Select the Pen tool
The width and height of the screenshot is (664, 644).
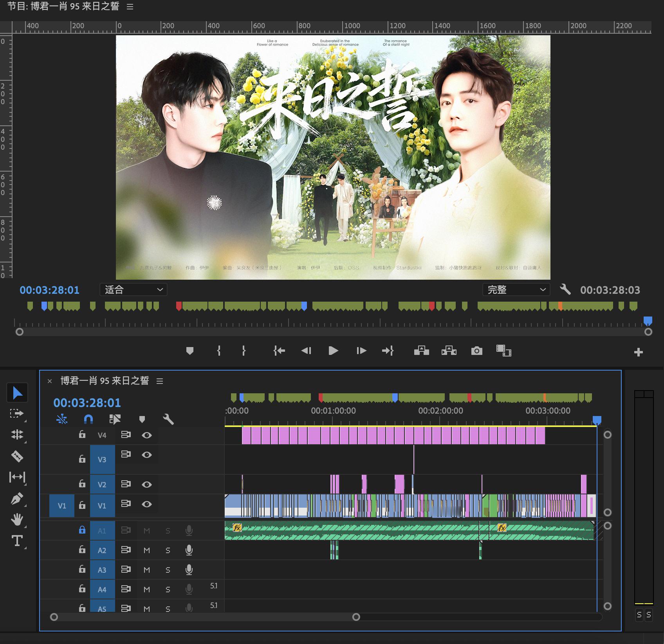pos(17,498)
